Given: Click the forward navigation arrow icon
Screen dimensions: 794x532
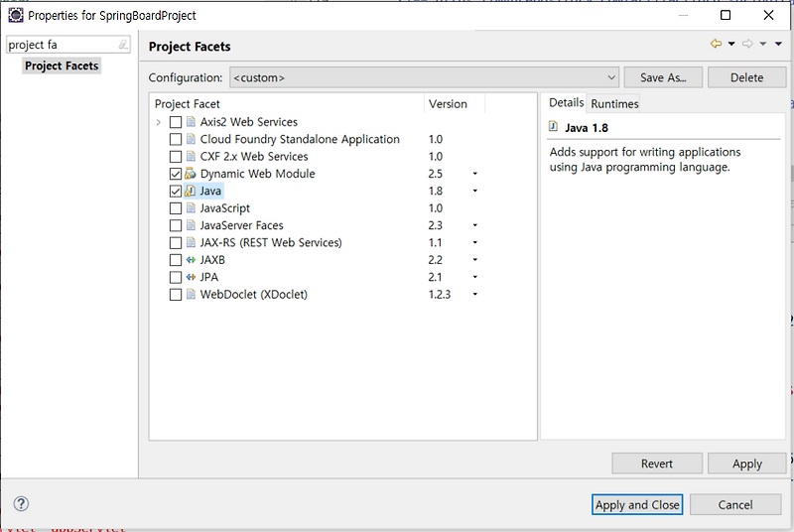Looking at the screenshot, I should click(x=747, y=44).
